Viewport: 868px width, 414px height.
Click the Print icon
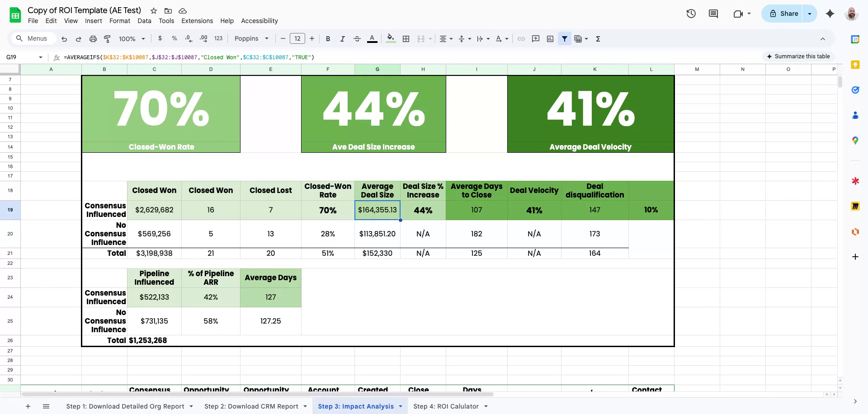click(93, 39)
